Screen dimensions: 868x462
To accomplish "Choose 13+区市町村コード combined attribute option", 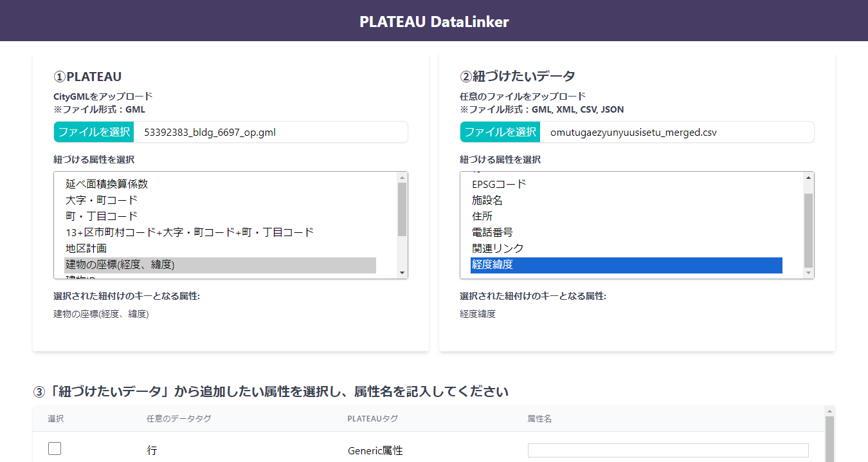I will point(190,232).
